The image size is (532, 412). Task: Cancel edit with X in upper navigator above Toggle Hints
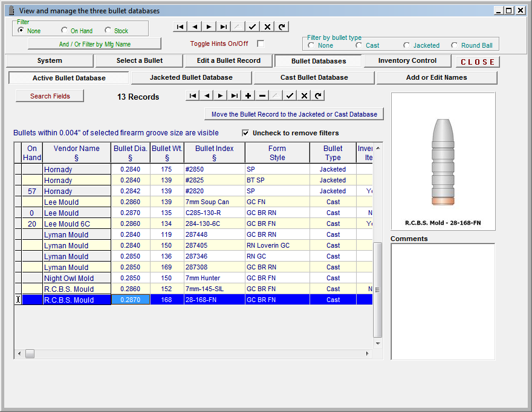tap(267, 27)
